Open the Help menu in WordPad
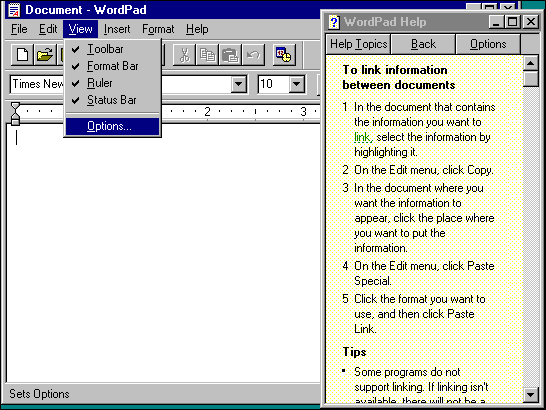 (x=197, y=29)
